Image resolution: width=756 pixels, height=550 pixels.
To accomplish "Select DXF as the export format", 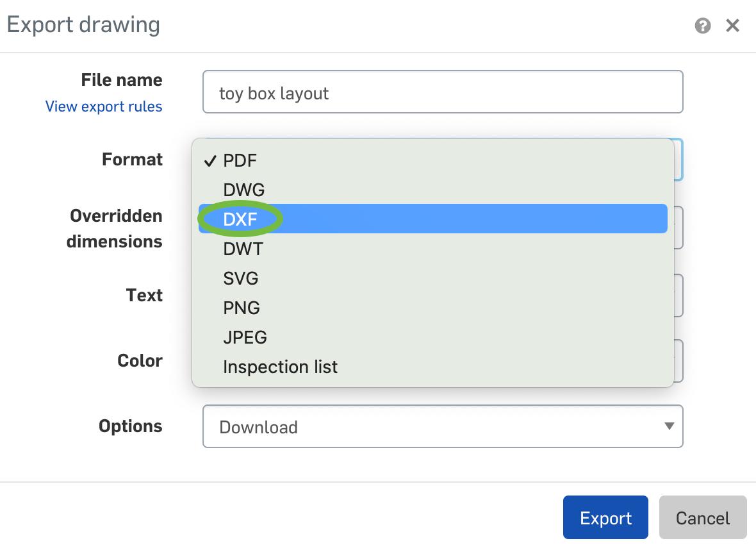I will click(240, 219).
